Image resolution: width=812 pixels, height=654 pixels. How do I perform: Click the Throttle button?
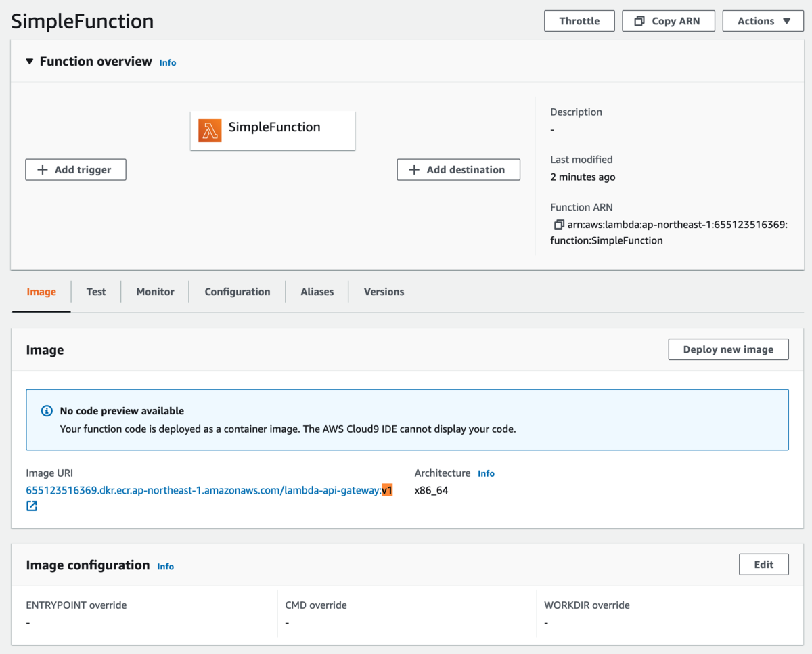579,21
